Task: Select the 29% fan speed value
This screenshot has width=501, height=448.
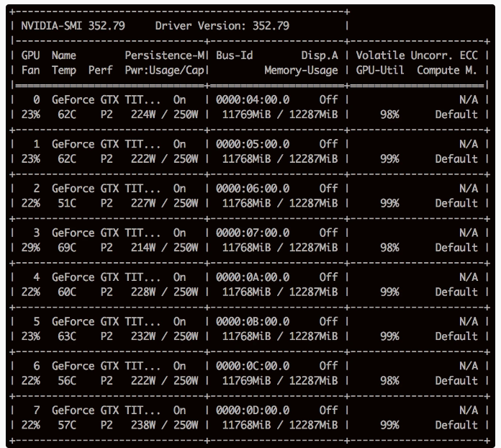Action: 31,248
